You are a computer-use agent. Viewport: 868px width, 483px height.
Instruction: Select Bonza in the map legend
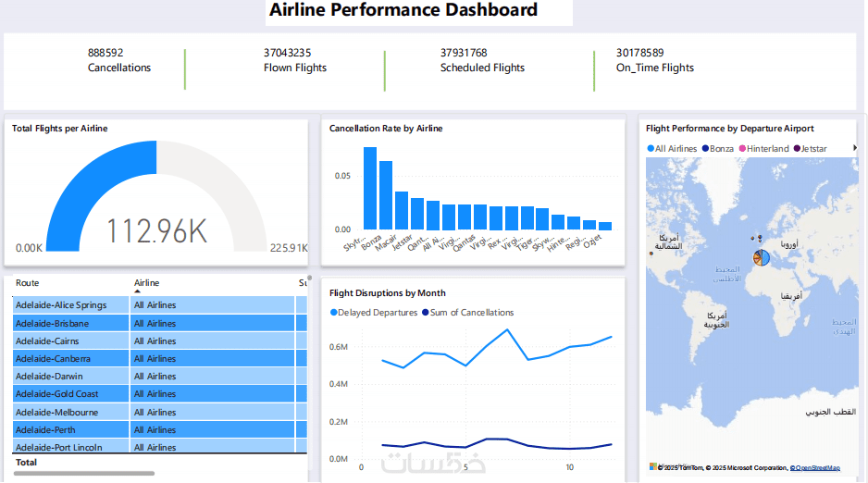718,149
